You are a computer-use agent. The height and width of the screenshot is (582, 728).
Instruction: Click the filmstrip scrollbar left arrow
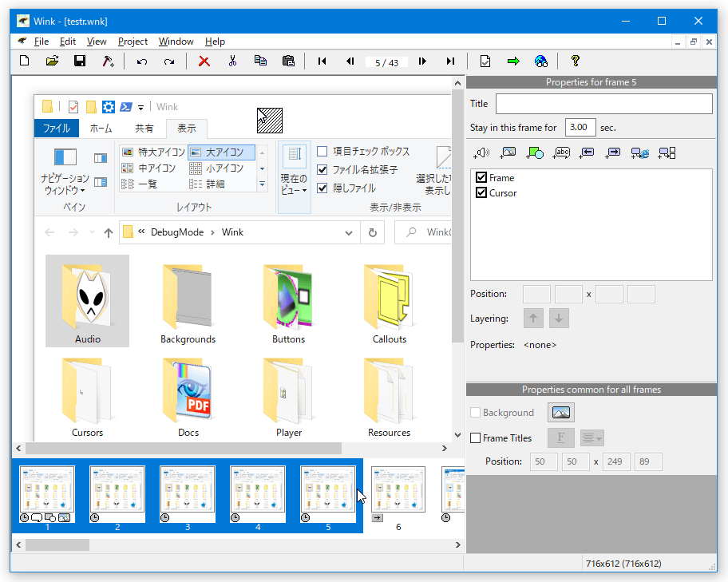coord(18,544)
